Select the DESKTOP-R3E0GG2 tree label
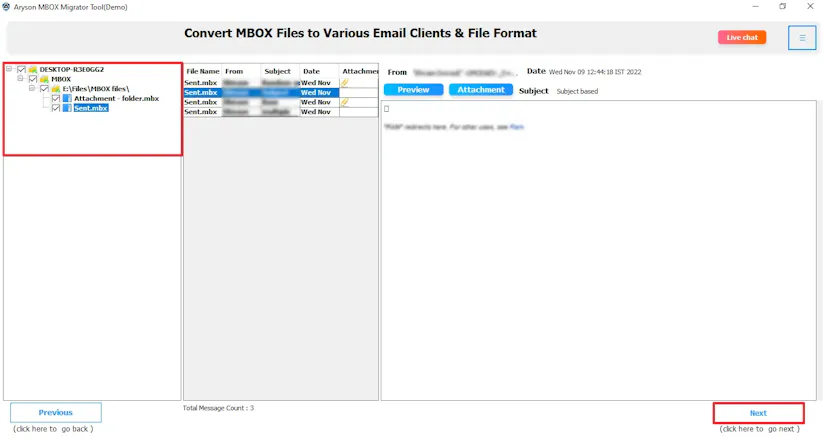Viewport: 826px width, 440px height. [x=72, y=69]
